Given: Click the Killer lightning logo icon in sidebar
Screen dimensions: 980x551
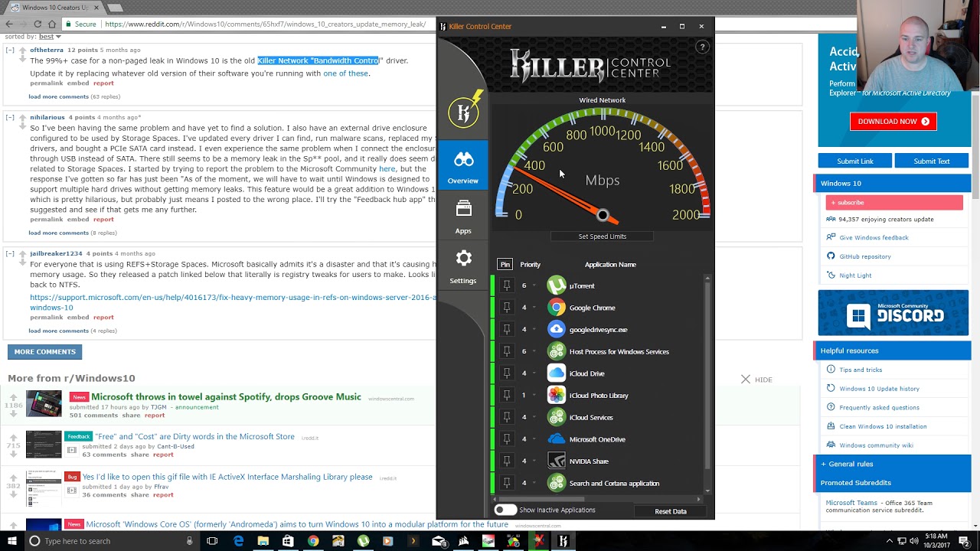Looking at the screenshot, I should 465,110.
